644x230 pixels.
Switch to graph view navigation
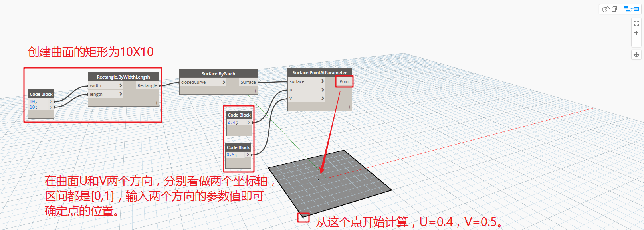pyautogui.click(x=631, y=9)
